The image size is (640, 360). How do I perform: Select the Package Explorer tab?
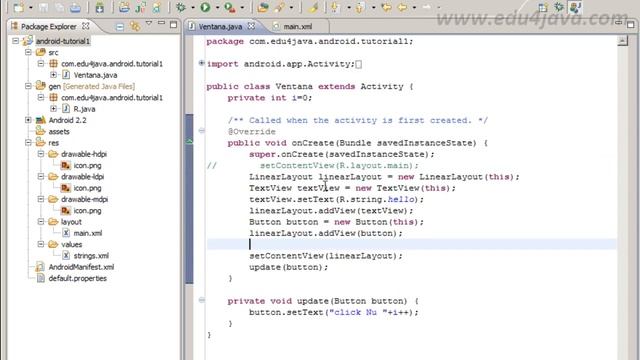[x=49, y=27]
